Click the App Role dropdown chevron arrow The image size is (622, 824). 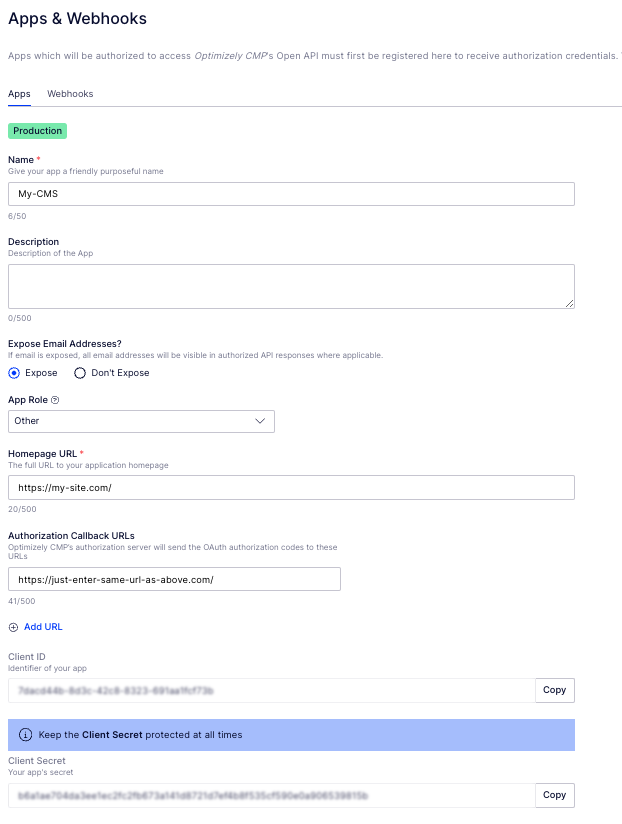[261, 421]
